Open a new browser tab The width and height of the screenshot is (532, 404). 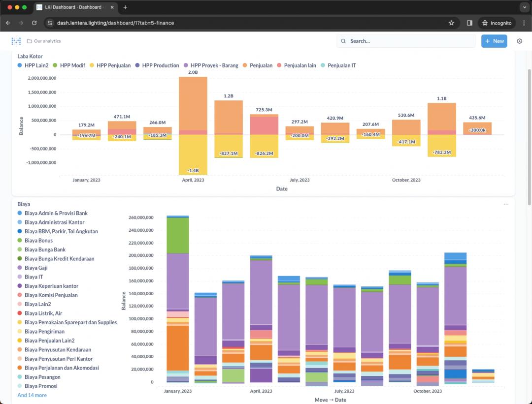125,7
